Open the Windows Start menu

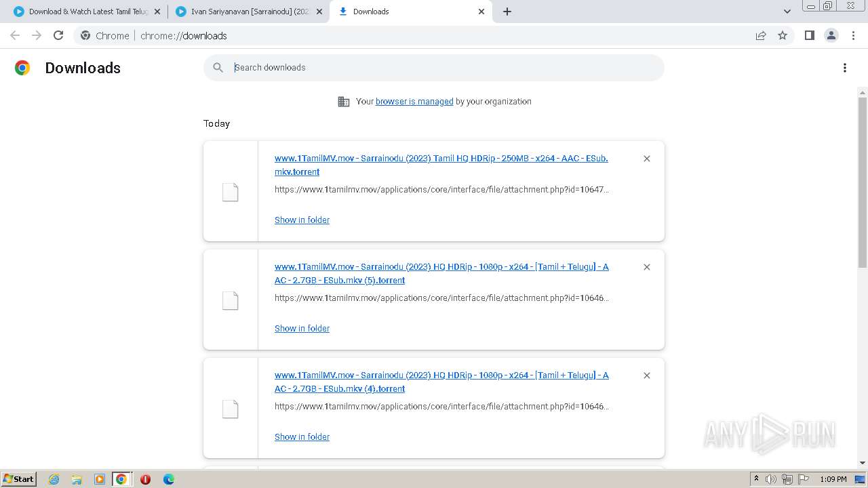coord(18,479)
